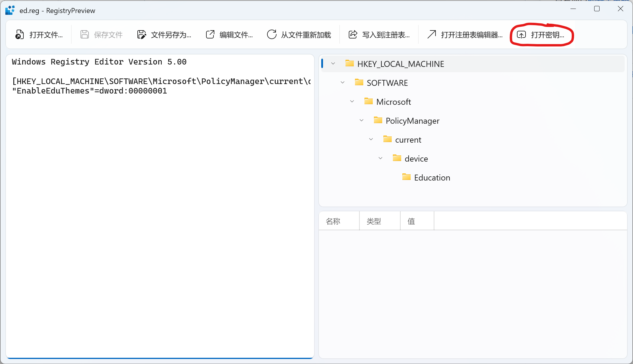This screenshot has width=633, height=364.
Task: Collapse the current node chevron
Action: click(371, 139)
